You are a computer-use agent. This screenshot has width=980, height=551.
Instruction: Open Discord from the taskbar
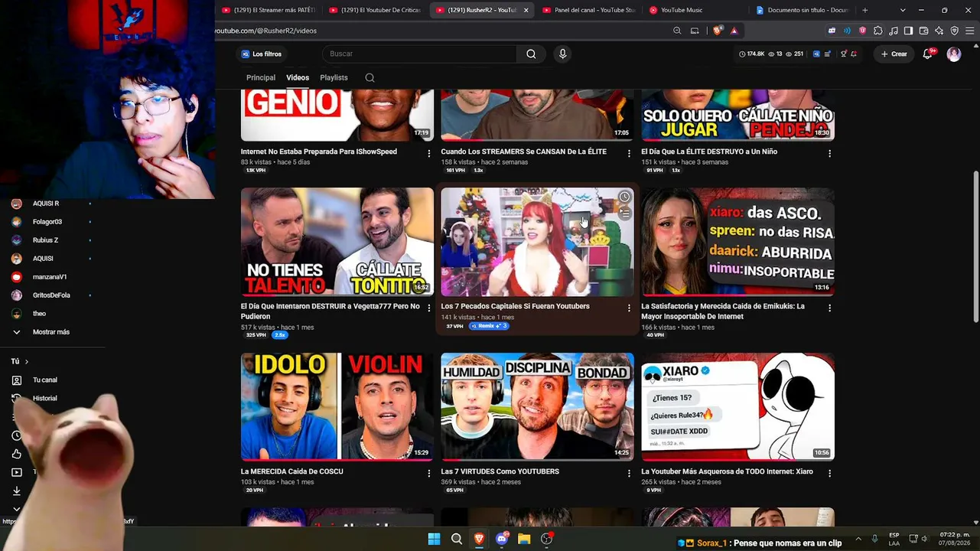(502, 539)
